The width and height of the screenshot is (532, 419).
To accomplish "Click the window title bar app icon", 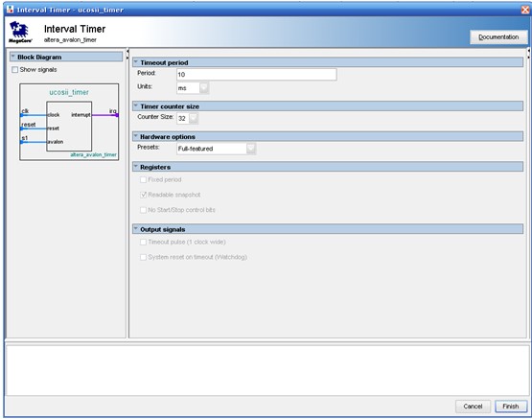I will tap(11, 10).
